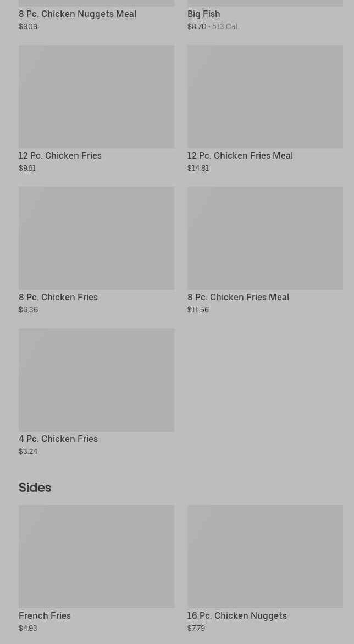Click the $14.81 price label

[x=198, y=169]
